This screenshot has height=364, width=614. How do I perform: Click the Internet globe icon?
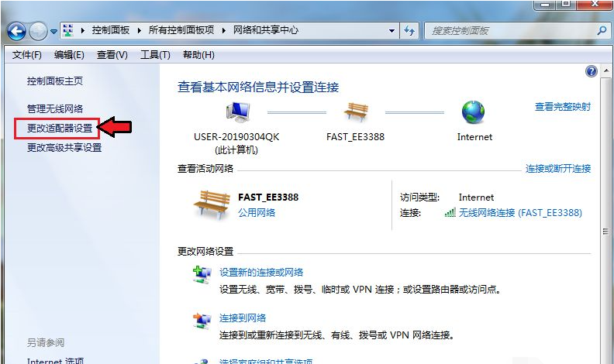(473, 113)
